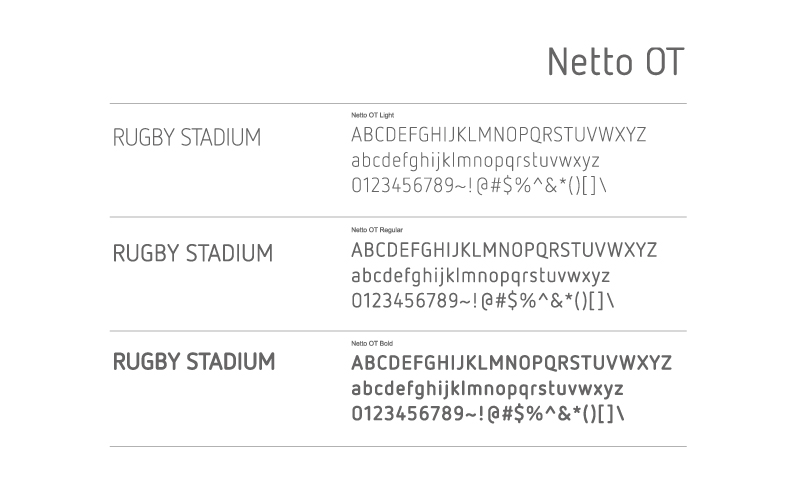
Task: Click the light numerals and symbols line
Action: coord(479,186)
